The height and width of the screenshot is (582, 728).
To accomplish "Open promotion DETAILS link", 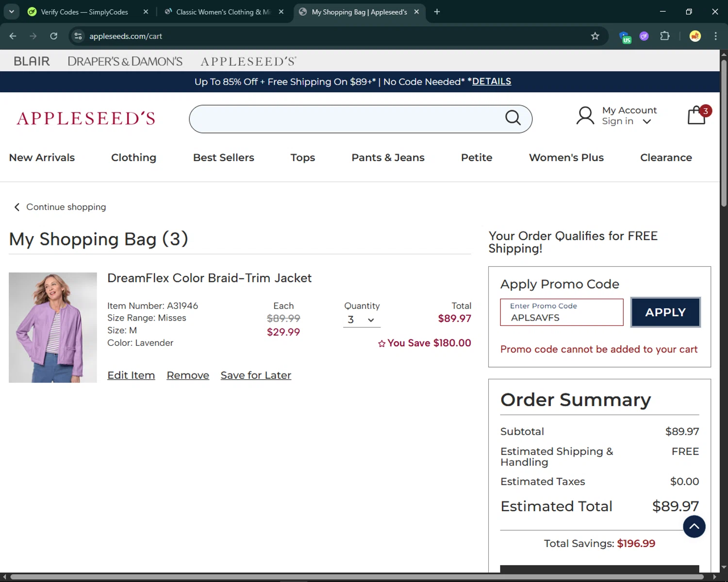I will click(x=491, y=81).
